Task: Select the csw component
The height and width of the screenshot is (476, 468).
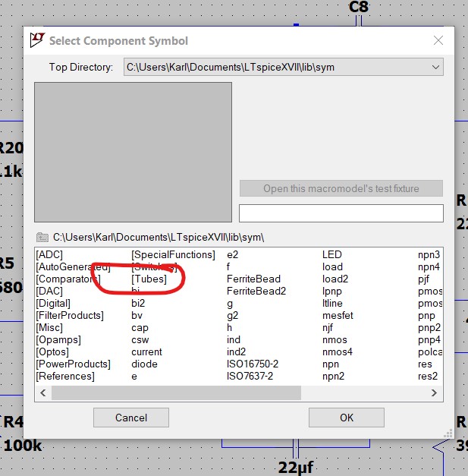Action: tap(140, 339)
